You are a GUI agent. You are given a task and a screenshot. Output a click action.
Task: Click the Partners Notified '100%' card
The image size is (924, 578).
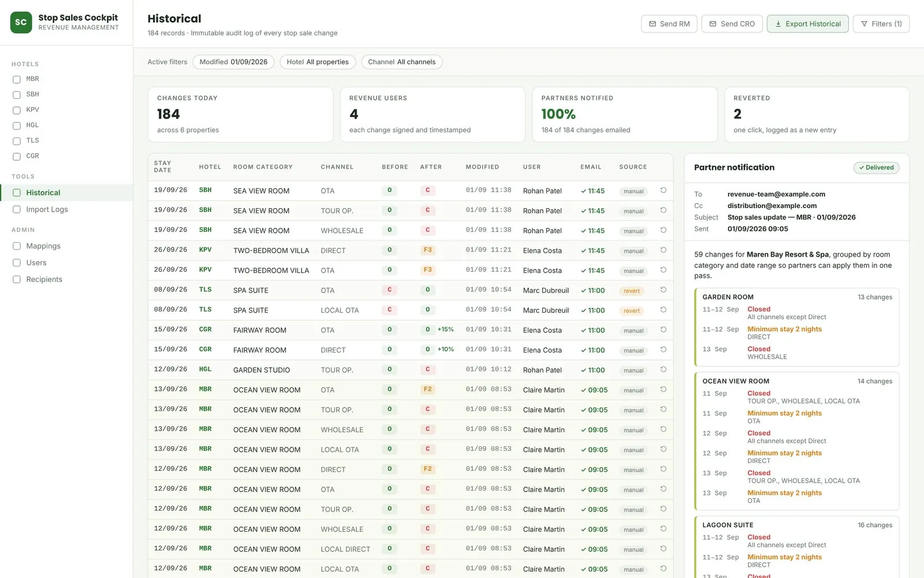[624, 114]
